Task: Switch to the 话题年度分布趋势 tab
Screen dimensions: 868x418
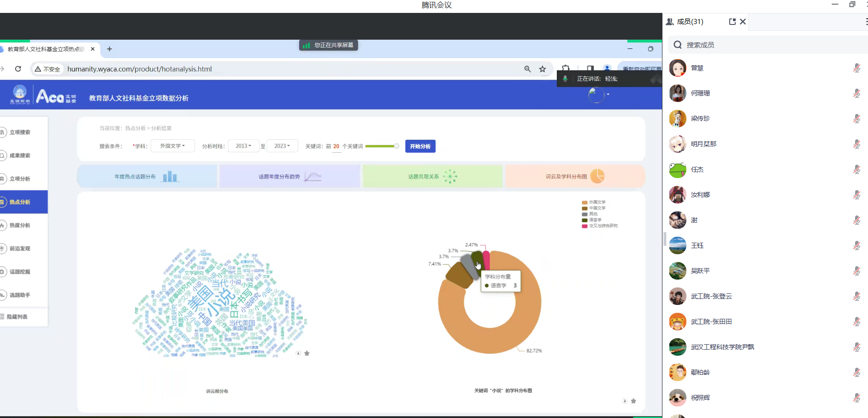Action: click(x=289, y=176)
